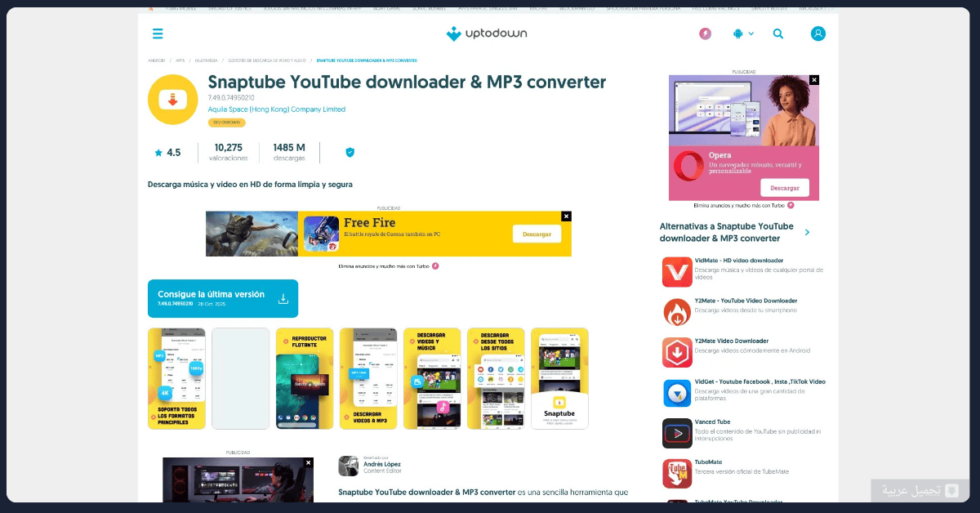Click the Snaptube app icon

(x=173, y=100)
